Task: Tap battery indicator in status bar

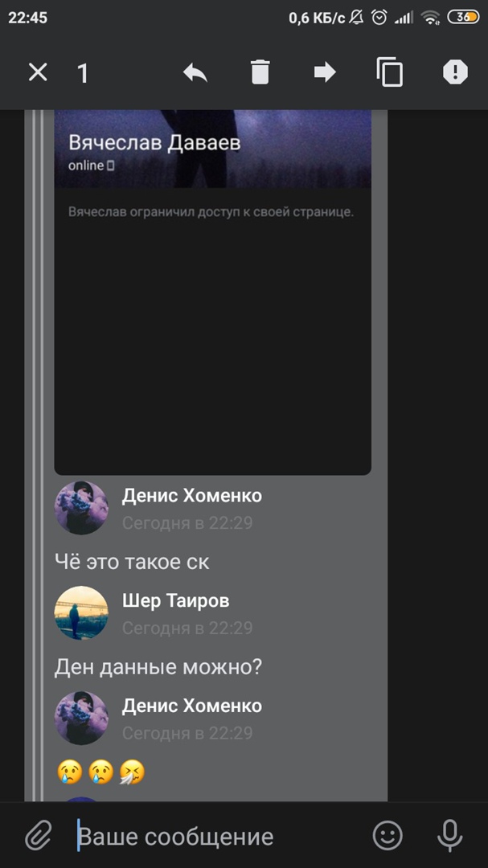Action: tap(463, 17)
